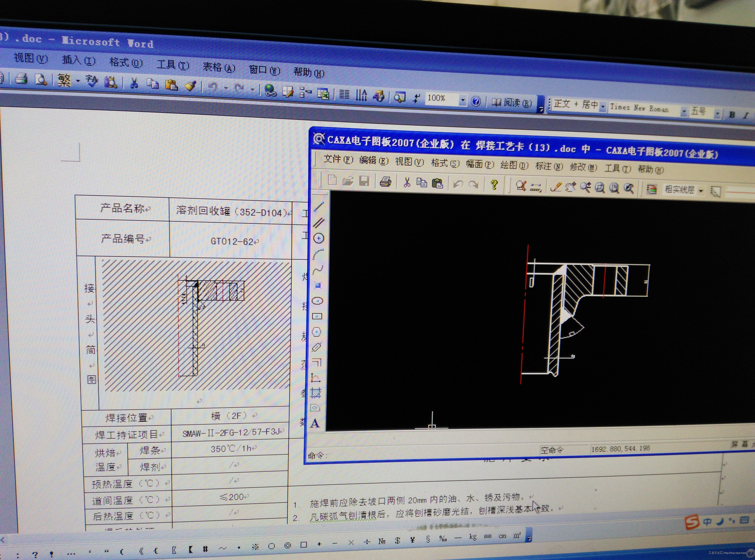Select the text annotation A tool
The image size is (755, 560).
pos(315,423)
